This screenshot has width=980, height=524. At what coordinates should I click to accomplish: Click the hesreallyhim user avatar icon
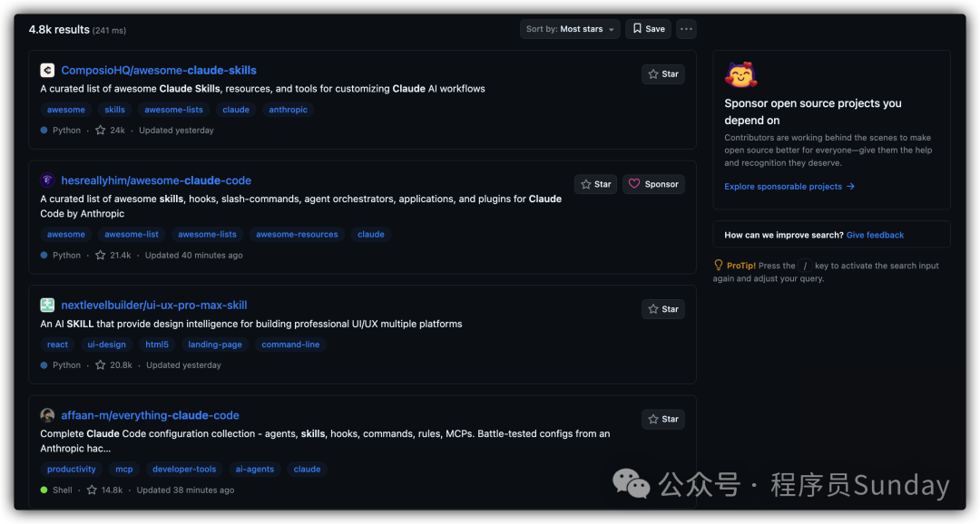[x=47, y=180]
